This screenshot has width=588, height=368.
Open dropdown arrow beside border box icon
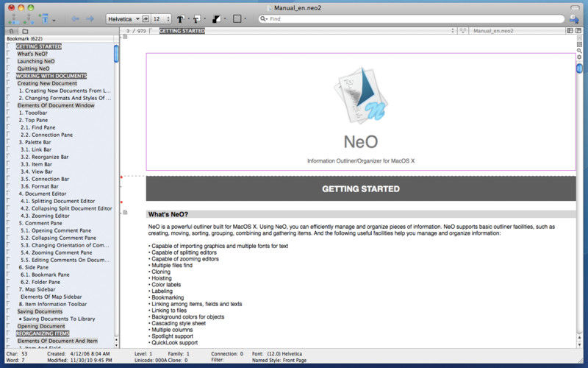click(245, 19)
